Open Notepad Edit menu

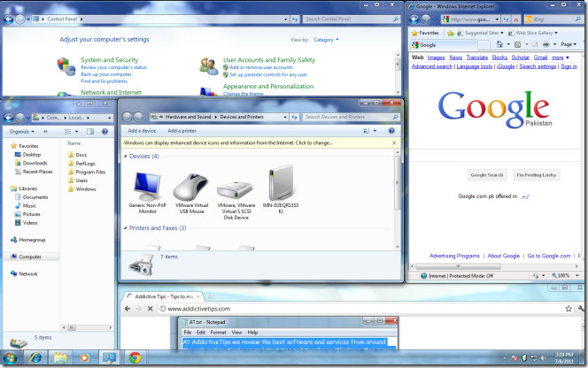point(201,333)
